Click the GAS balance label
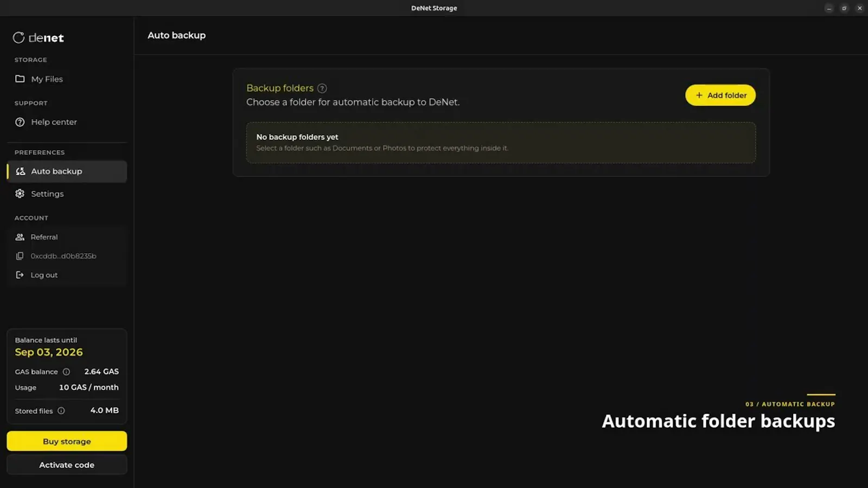Viewport: 868px width, 488px height. [x=36, y=372]
